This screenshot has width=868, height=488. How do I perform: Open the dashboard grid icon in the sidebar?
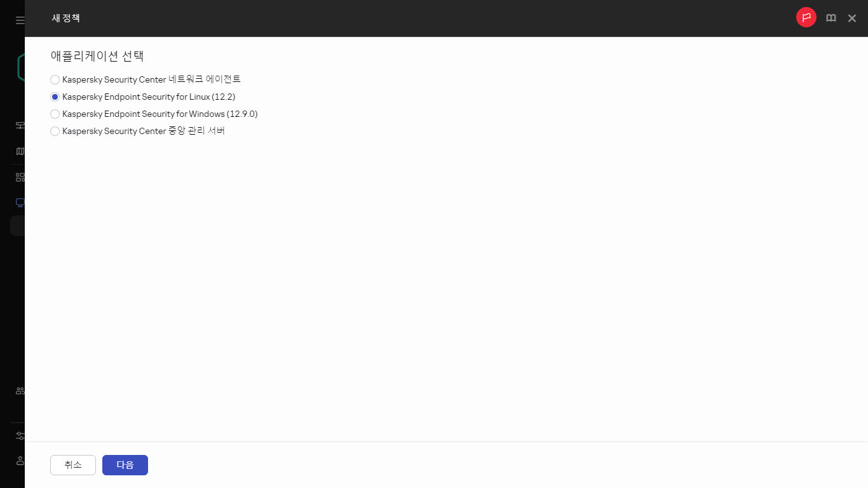click(20, 177)
